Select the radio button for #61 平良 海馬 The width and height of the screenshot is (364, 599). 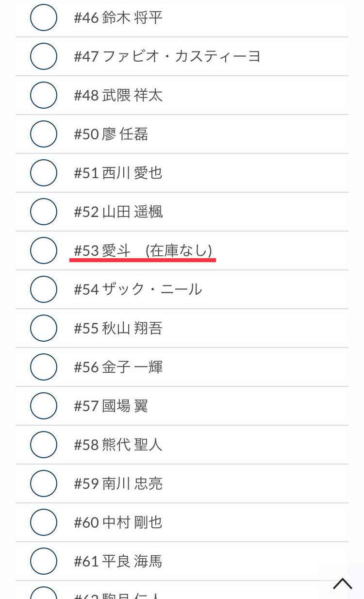pos(43,561)
